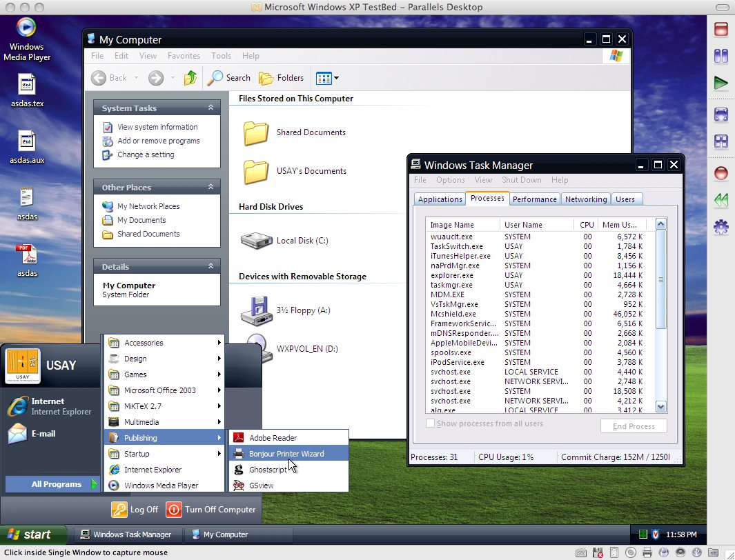
Task: Click View system information link
Action: [x=157, y=127]
